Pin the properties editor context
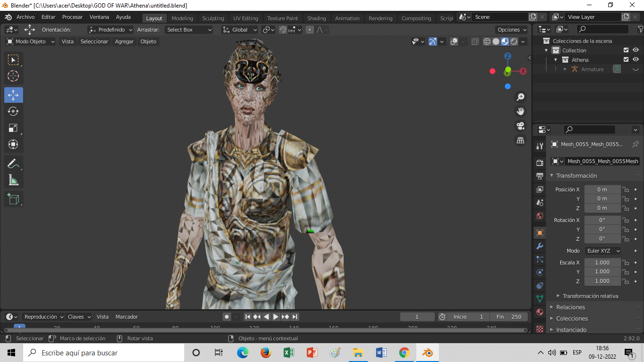This screenshot has height=362, width=644. (x=635, y=144)
